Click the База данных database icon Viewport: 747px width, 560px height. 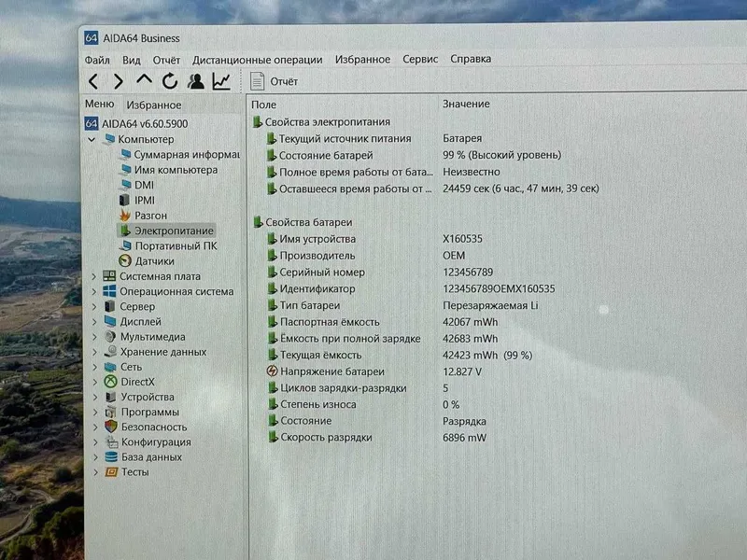[x=111, y=457]
